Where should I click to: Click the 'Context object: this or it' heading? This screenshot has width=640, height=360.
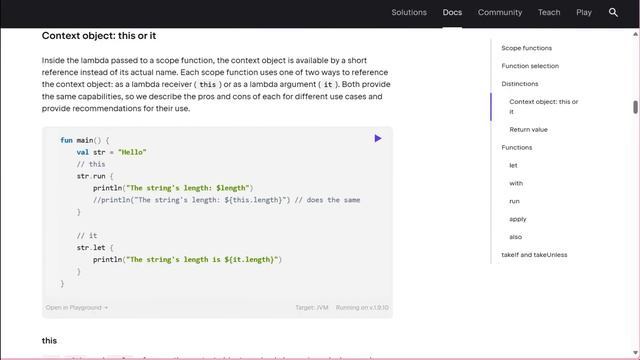point(99,36)
